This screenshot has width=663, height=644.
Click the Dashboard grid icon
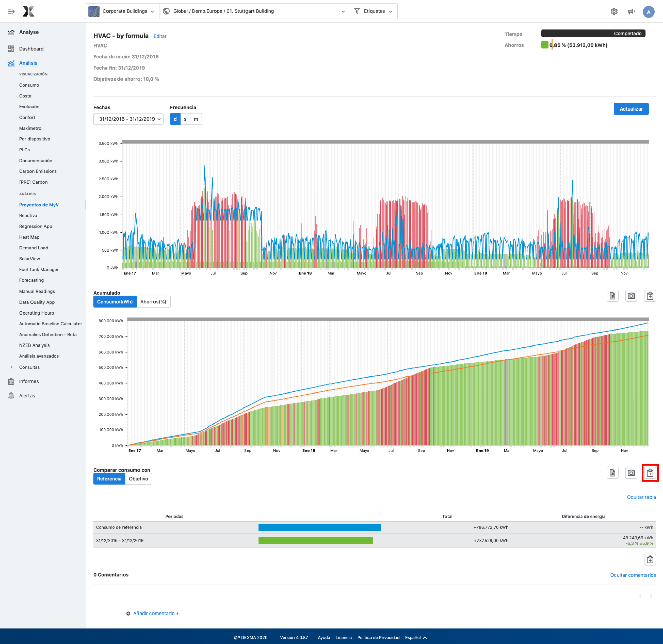[11, 49]
